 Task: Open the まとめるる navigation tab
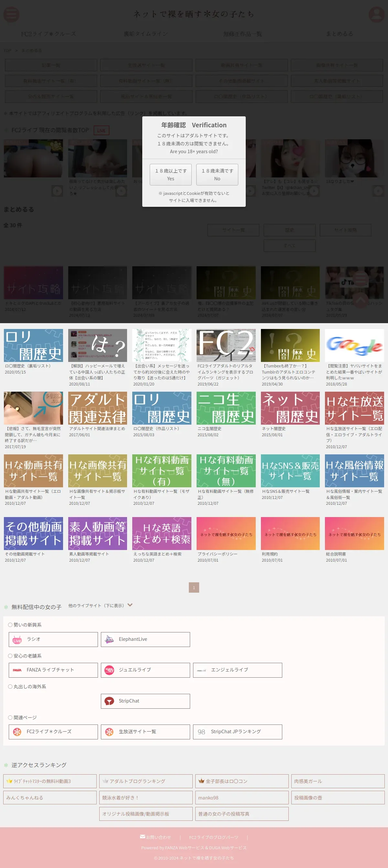point(339,34)
